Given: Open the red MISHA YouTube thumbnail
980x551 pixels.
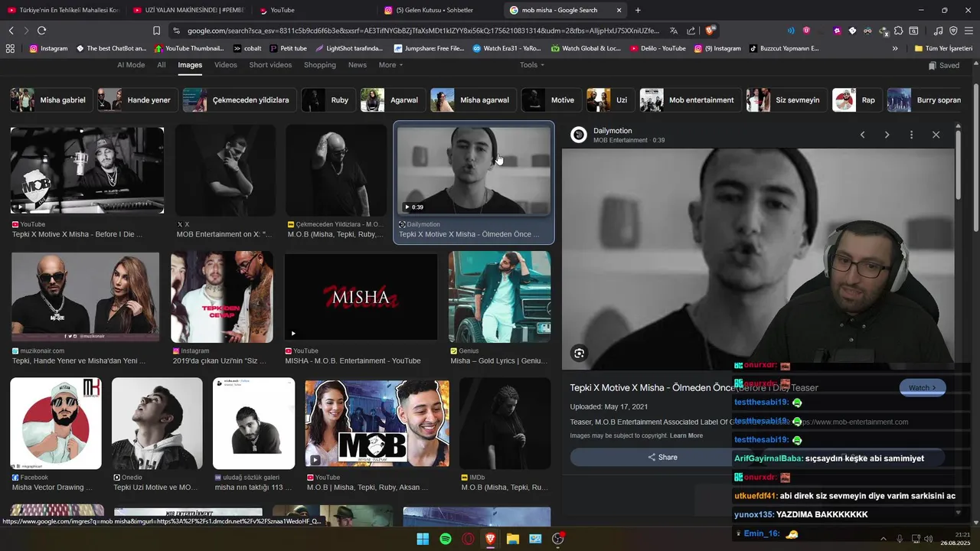Looking at the screenshot, I should (361, 297).
